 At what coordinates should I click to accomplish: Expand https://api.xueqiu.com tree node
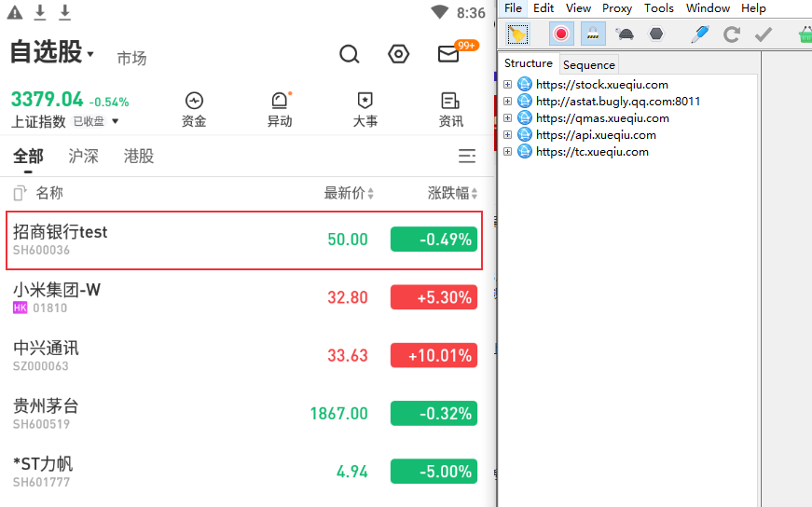pyautogui.click(x=507, y=134)
